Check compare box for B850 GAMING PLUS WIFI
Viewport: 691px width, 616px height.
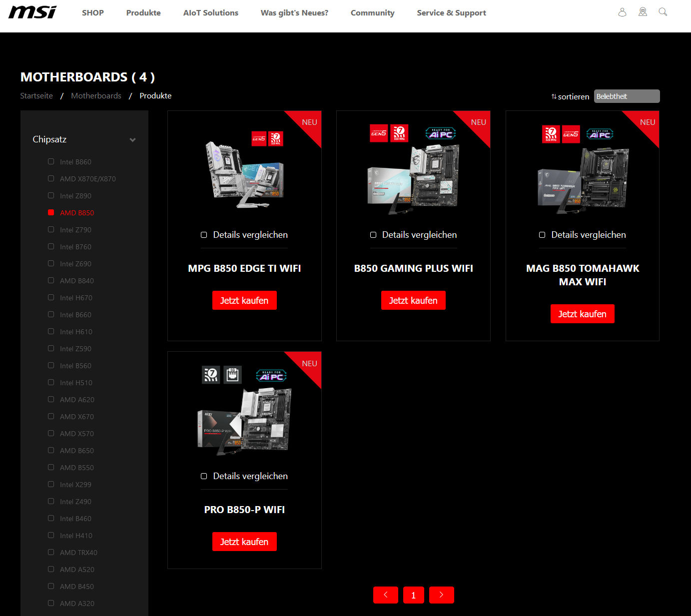373,235
